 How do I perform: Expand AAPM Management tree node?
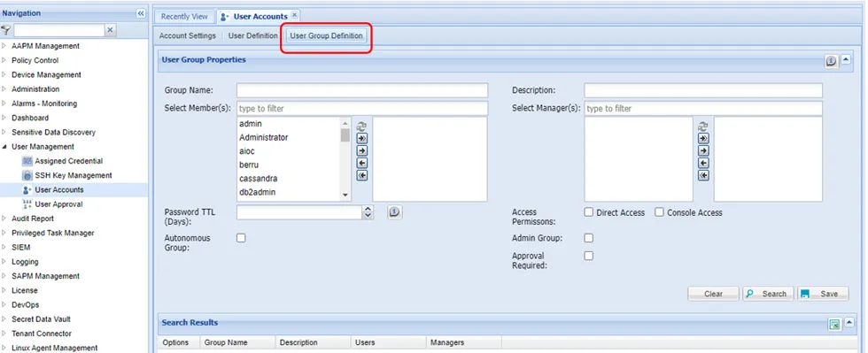pos(4,46)
